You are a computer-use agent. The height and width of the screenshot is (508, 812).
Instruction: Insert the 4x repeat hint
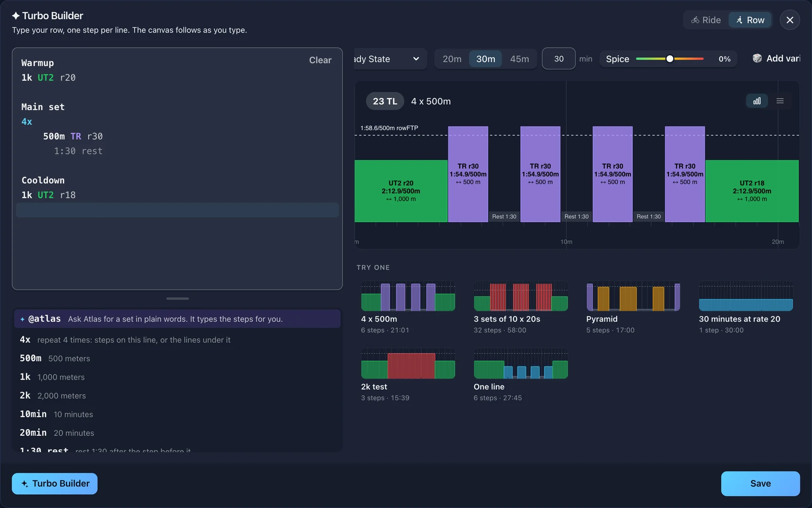pos(177,340)
